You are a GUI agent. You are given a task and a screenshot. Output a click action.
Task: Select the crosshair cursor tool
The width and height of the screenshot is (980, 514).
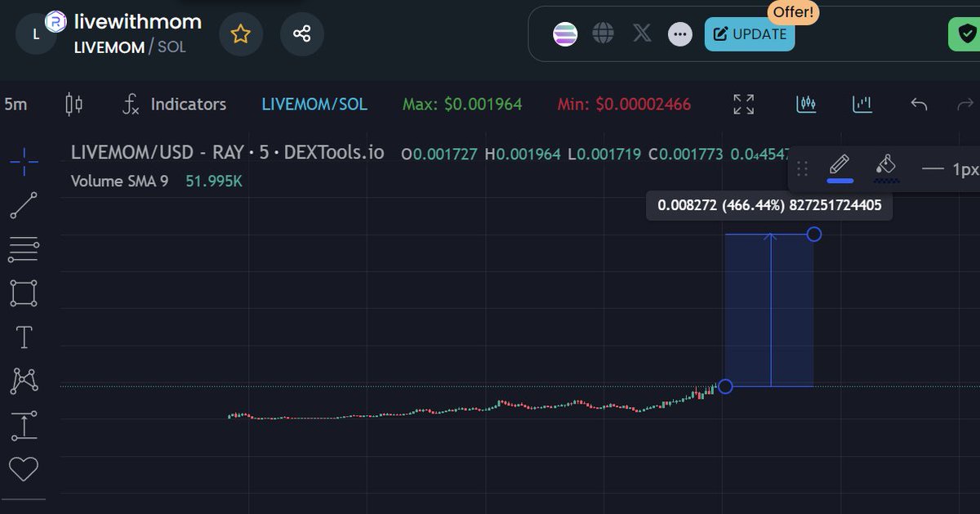24,162
